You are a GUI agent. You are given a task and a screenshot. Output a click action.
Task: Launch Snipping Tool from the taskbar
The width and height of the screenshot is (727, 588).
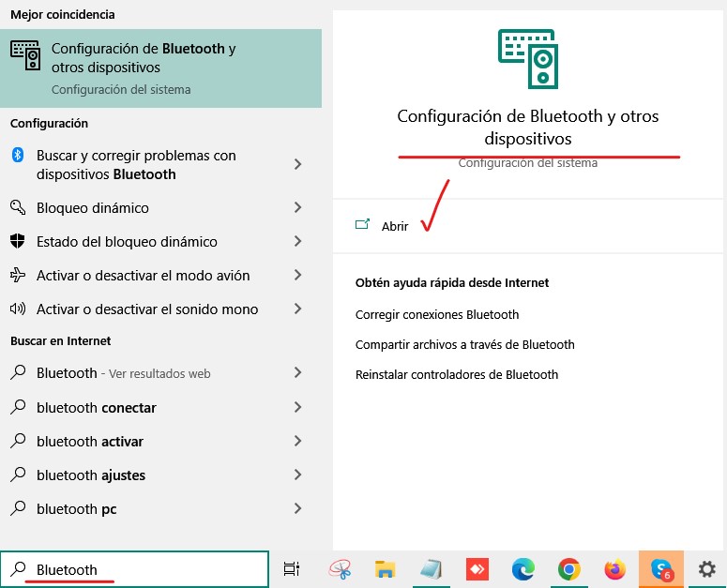(x=339, y=568)
